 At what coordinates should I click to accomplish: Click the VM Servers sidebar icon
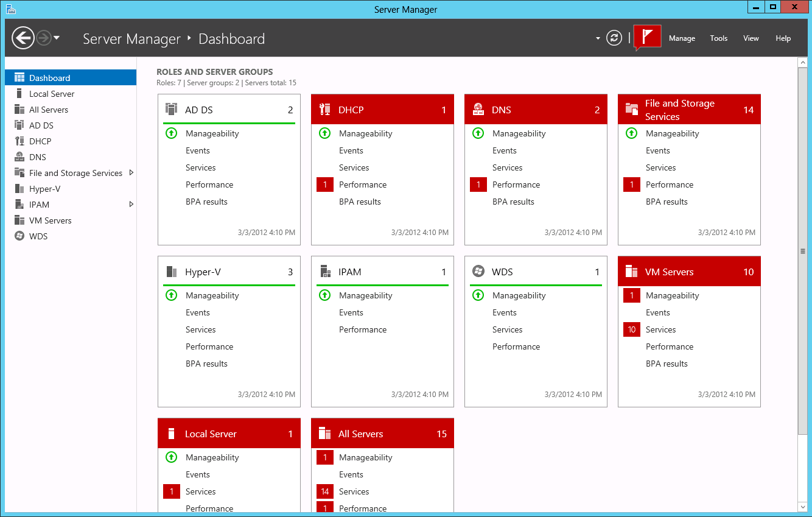[19, 220]
